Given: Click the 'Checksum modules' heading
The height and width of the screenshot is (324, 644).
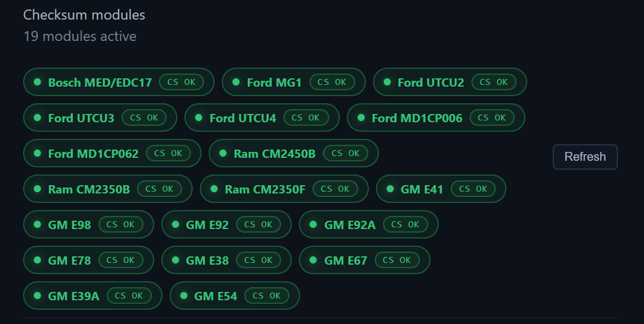Looking at the screenshot, I should (84, 15).
